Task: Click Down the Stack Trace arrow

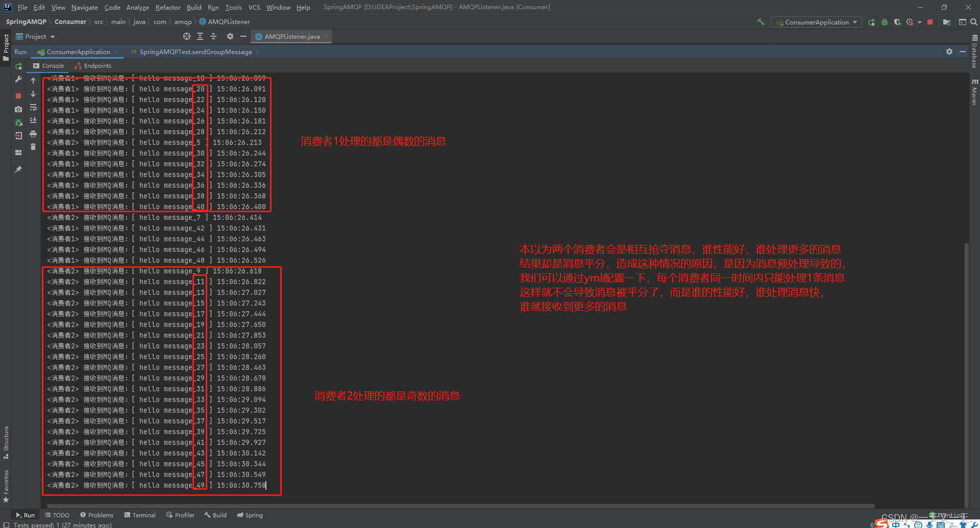Action: (x=33, y=94)
